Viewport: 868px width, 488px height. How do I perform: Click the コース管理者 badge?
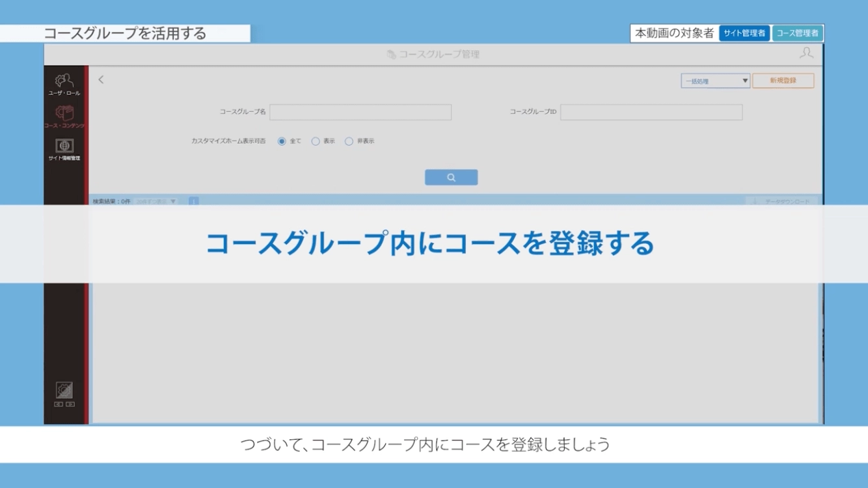(798, 33)
